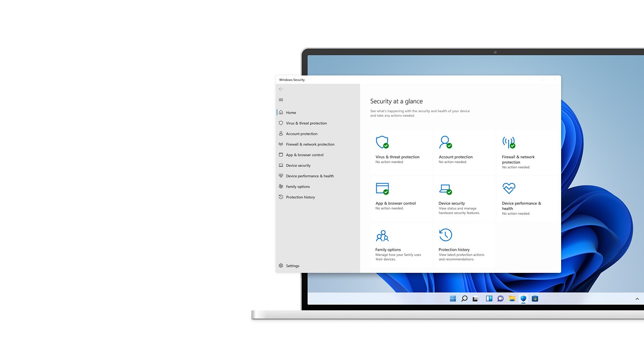The image size is (644, 362).
Task: Select the Firewall & network protection antenna tile icon
Action: [x=509, y=142]
